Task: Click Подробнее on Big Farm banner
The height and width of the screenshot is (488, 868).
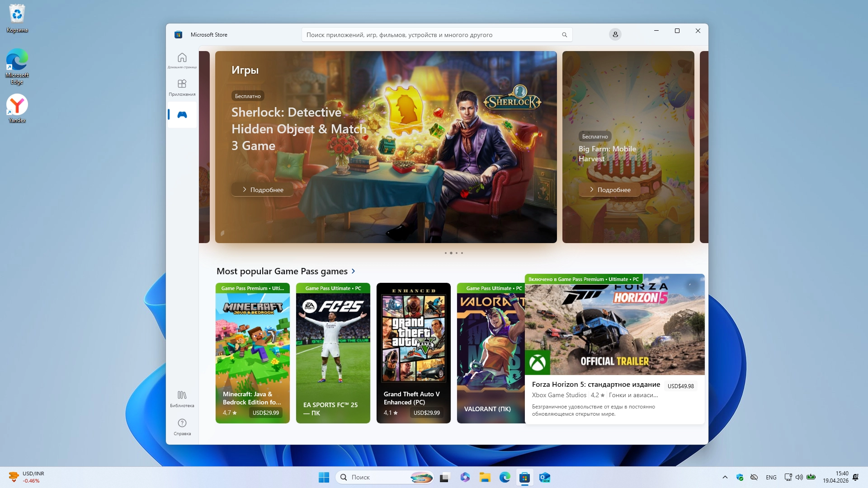Action: point(609,190)
